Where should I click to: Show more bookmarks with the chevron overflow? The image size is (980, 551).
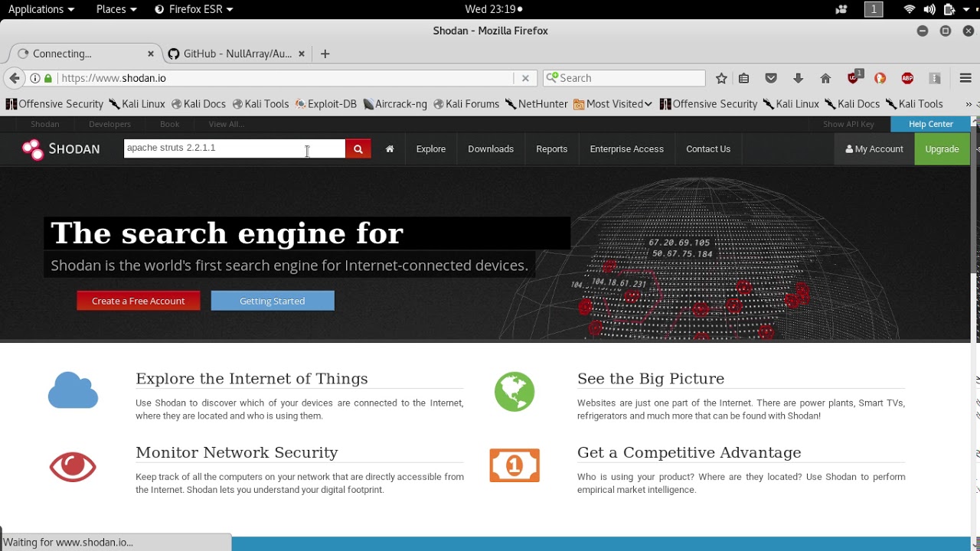tap(969, 104)
